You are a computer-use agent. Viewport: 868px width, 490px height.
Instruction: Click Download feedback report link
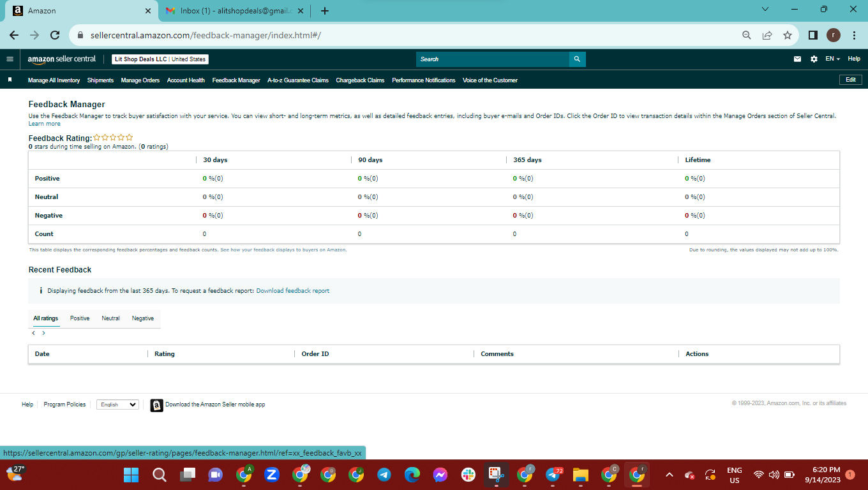293,291
